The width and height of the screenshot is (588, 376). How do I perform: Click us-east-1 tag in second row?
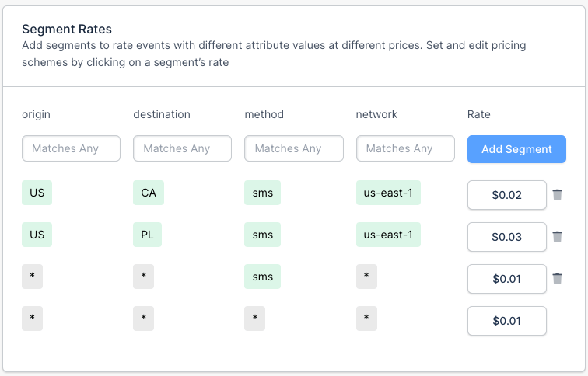pyautogui.click(x=388, y=235)
